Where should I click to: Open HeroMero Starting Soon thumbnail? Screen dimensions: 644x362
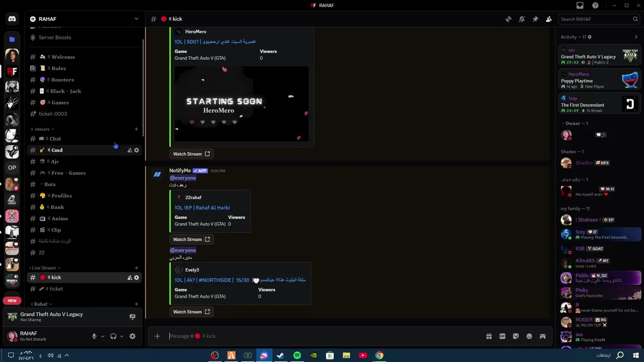click(242, 104)
